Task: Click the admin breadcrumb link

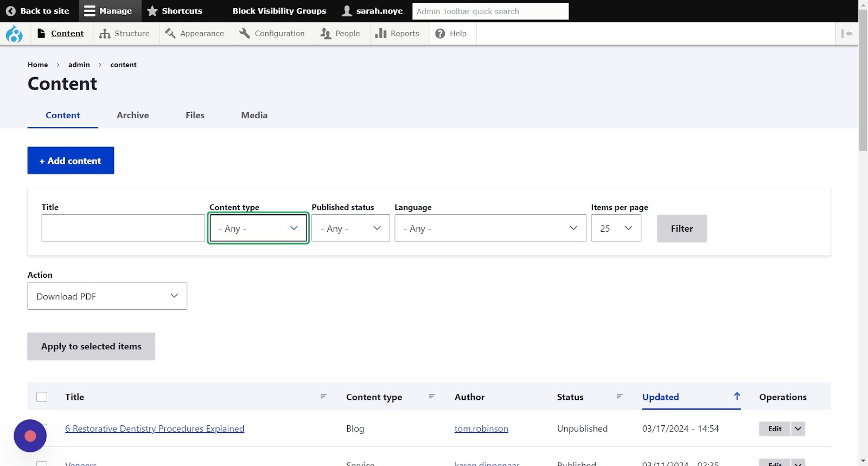Action: tap(79, 65)
